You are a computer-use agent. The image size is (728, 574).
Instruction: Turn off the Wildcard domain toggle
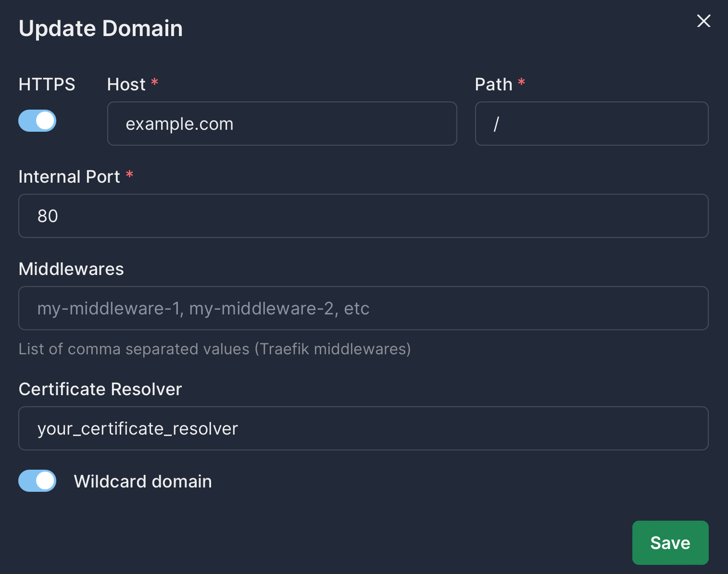pyautogui.click(x=37, y=481)
